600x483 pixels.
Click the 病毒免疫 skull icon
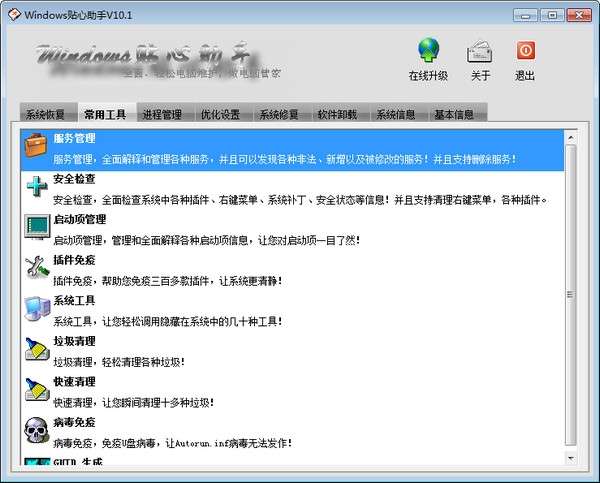[x=36, y=430]
